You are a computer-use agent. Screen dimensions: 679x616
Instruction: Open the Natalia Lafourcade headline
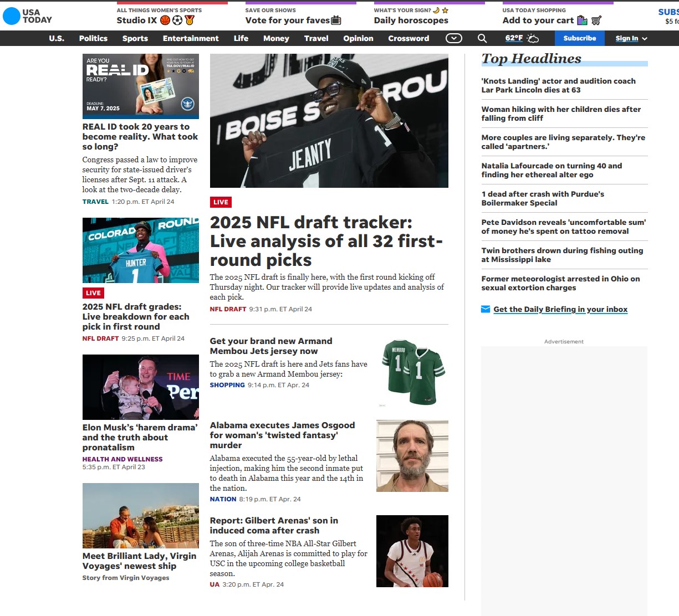point(552,170)
